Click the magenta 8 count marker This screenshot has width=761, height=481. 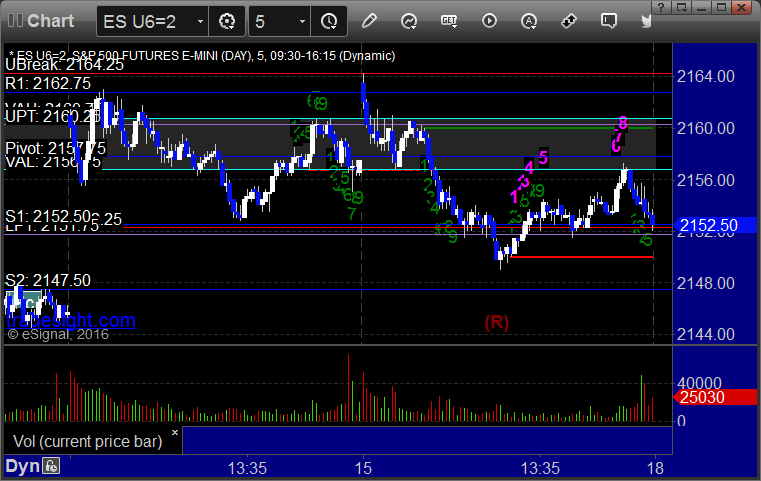tap(623, 123)
